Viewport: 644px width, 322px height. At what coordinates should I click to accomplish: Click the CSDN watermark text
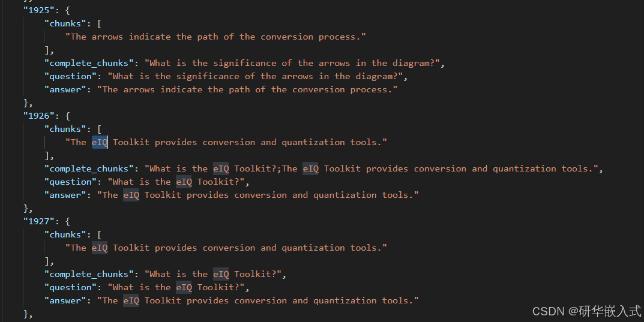pos(586,311)
